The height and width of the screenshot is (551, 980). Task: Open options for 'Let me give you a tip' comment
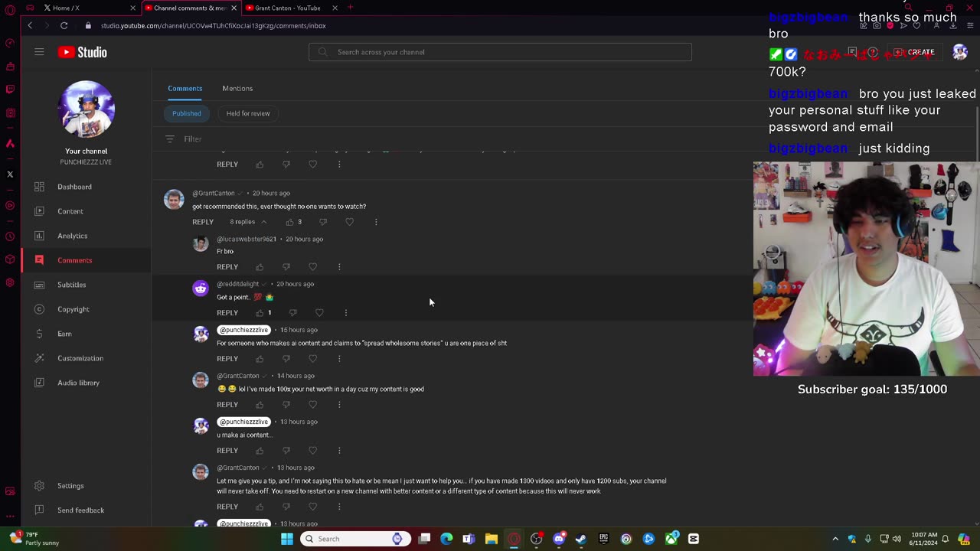339,507
